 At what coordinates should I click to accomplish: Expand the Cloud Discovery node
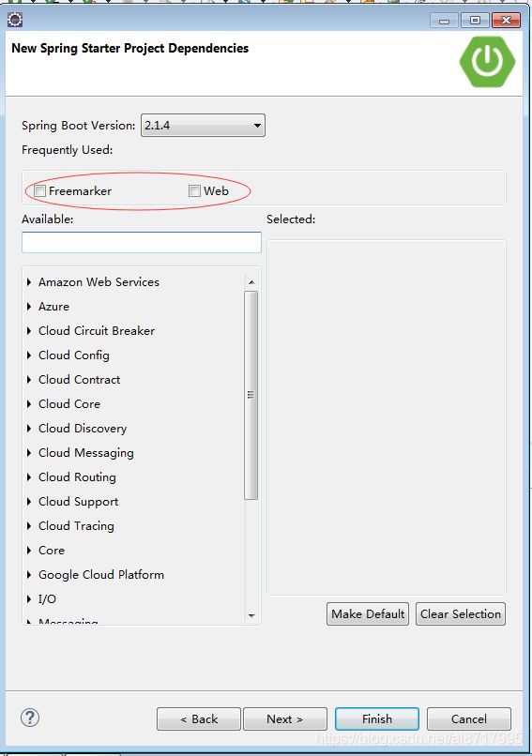tap(29, 429)
